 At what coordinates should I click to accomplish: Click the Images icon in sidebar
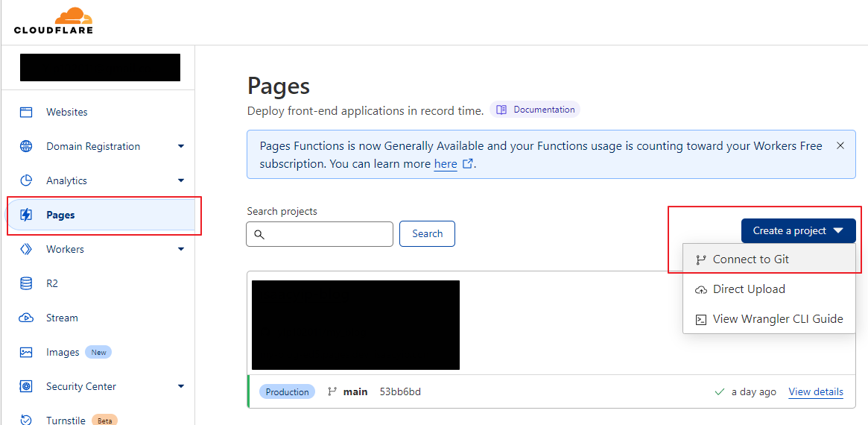pos(26,352)
